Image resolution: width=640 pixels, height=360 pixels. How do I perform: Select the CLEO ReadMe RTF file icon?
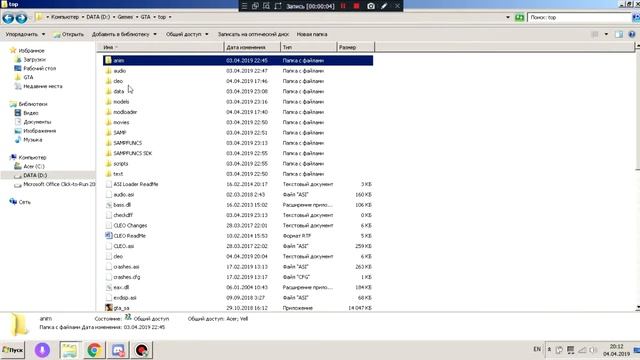pyautogui.click(x=109, y=236)
